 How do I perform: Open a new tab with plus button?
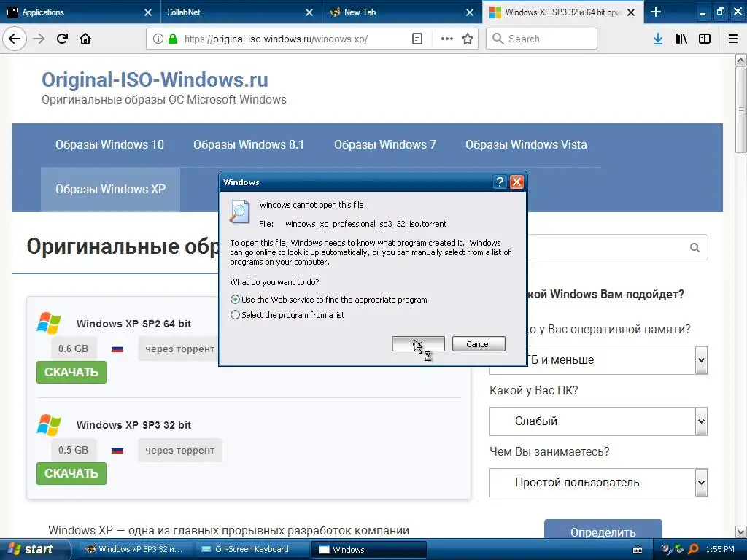(656, 12)
